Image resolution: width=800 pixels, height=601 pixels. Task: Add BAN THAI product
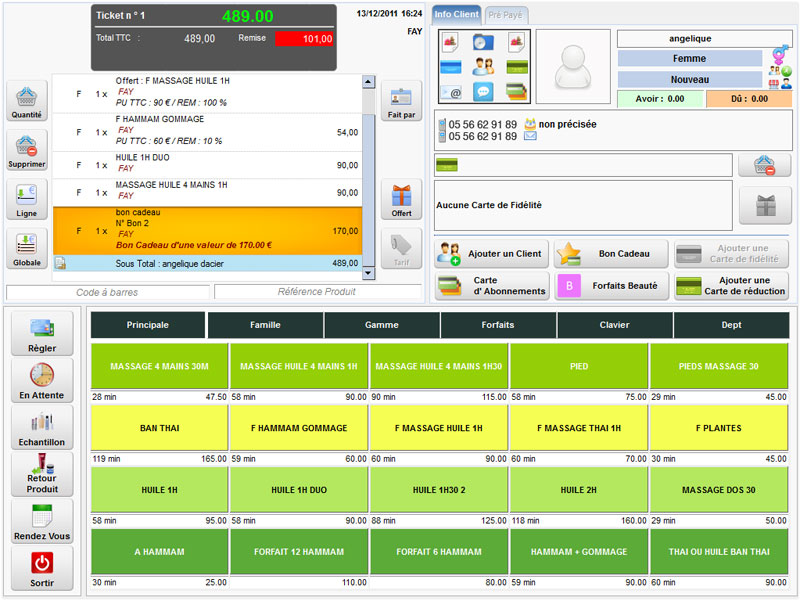pyautogui.click(x=159, y=428)
